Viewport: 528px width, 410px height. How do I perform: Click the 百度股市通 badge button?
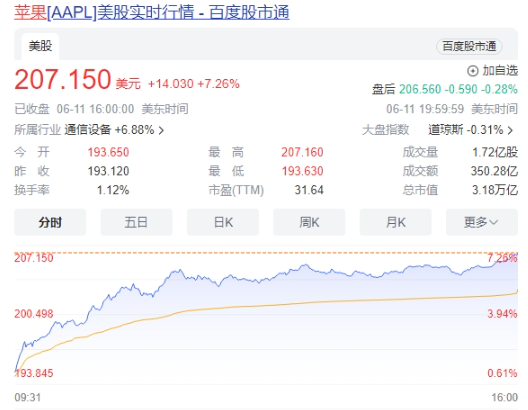[469, 46]
